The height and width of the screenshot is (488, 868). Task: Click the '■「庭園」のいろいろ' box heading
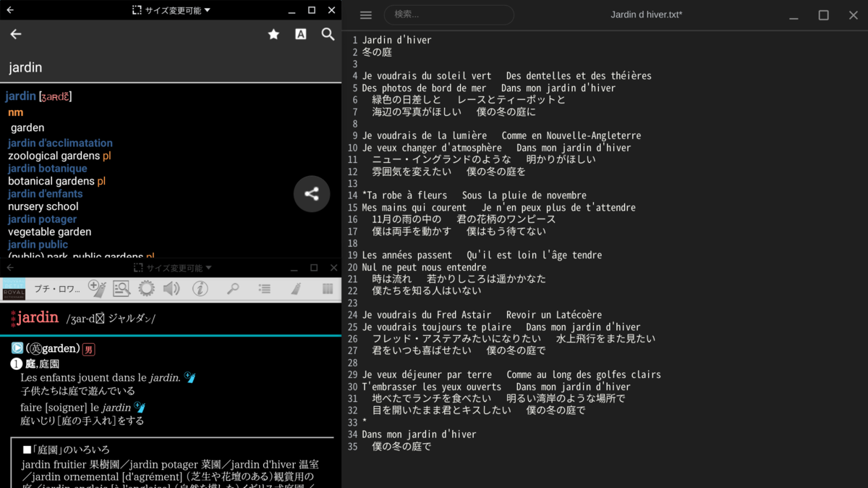66,450
